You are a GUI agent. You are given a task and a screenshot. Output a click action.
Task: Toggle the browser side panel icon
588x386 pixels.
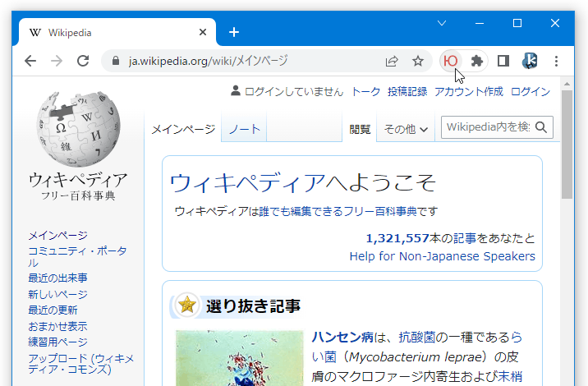click(503, 61)
